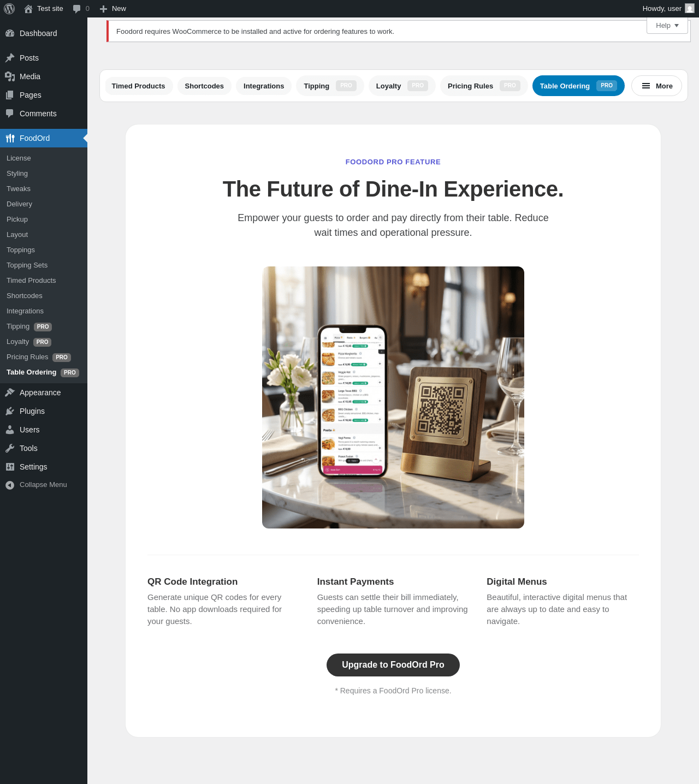This screenshot has width=699, height=784.
Task: Open the comments bubble icon in admin bar
Action: [77, 9]
